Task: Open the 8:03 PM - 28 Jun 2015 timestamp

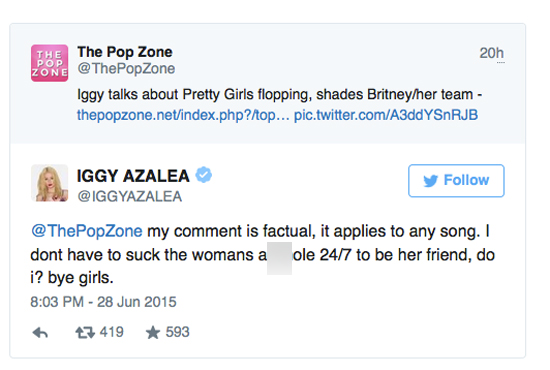Action: (103, 302)
